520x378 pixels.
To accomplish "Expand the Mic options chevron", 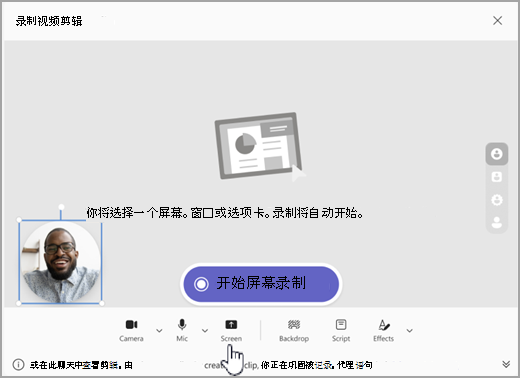I will 205,331.
